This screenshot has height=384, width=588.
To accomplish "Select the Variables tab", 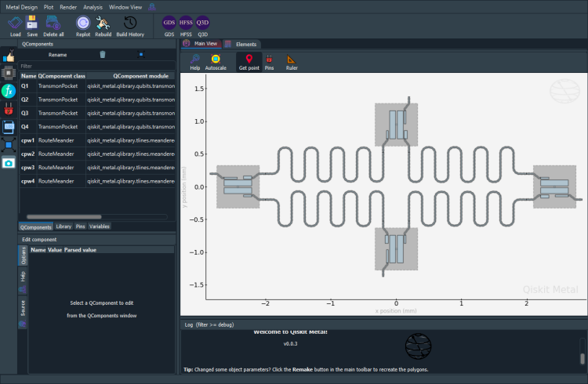I will (x=100, y=226).
